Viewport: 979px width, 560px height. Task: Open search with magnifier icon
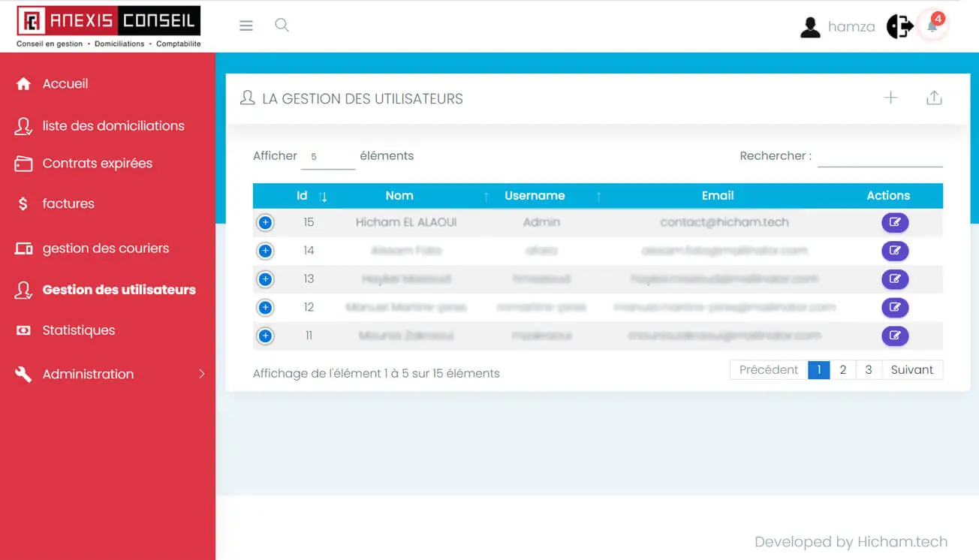(282, 26)
